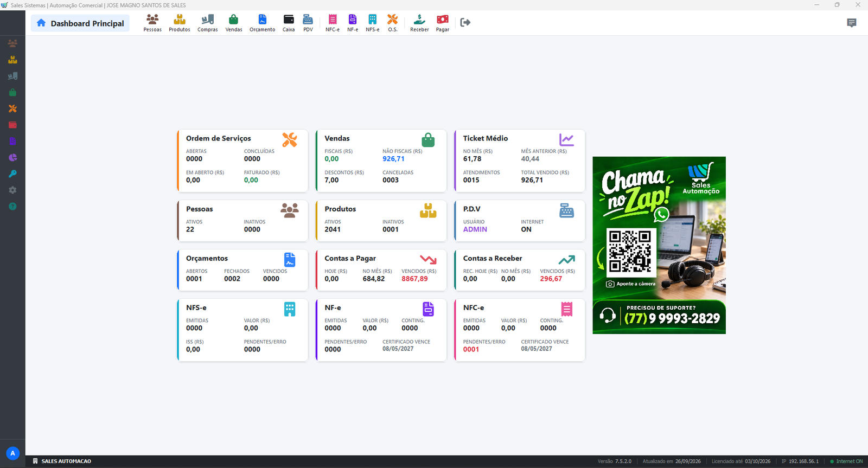Open the sidebar settings gear icon

tap(12, 190)
